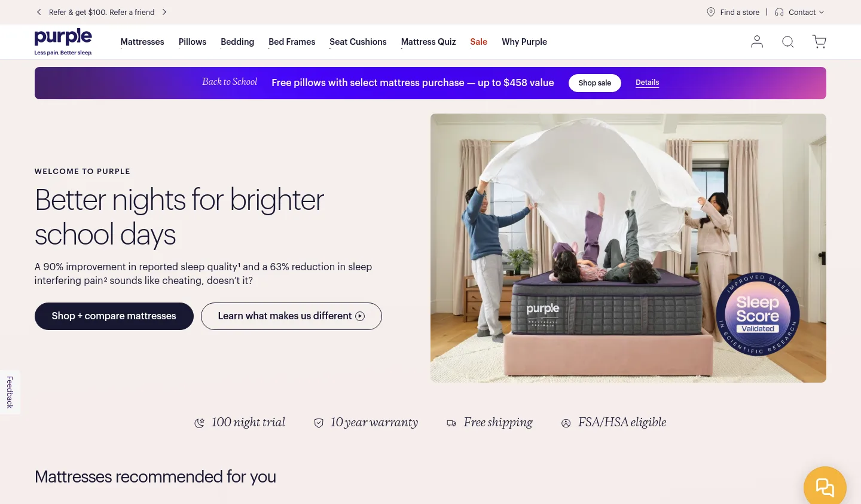The height and width of the screenshot is (504, 861).
Task: Click the Purple logo
Action: coord(63,42)
